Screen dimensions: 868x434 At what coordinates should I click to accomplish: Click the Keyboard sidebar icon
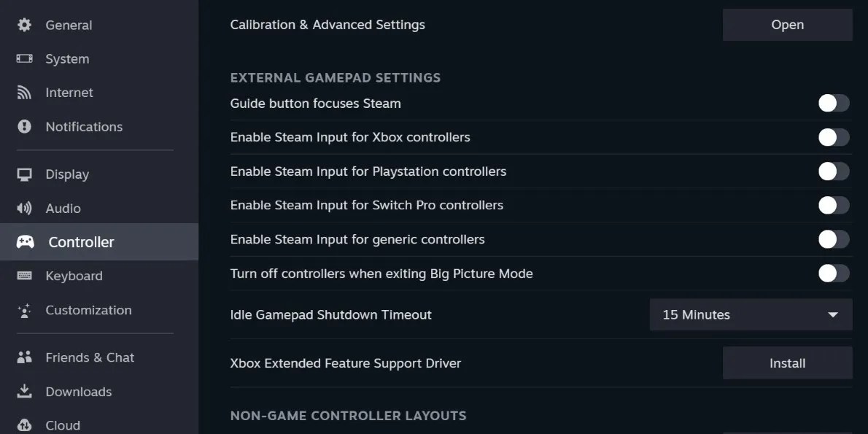24,276
